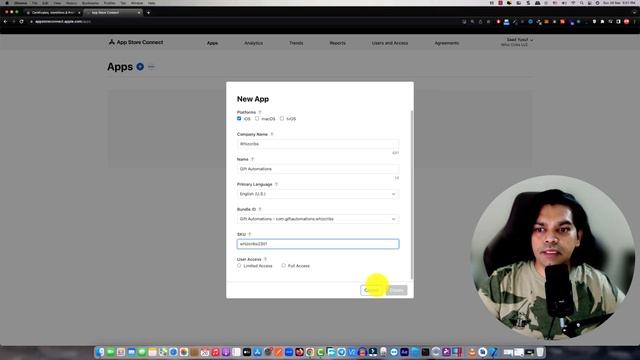Open the Trash in the dock
Screen dimensions: 640x360
540,352
